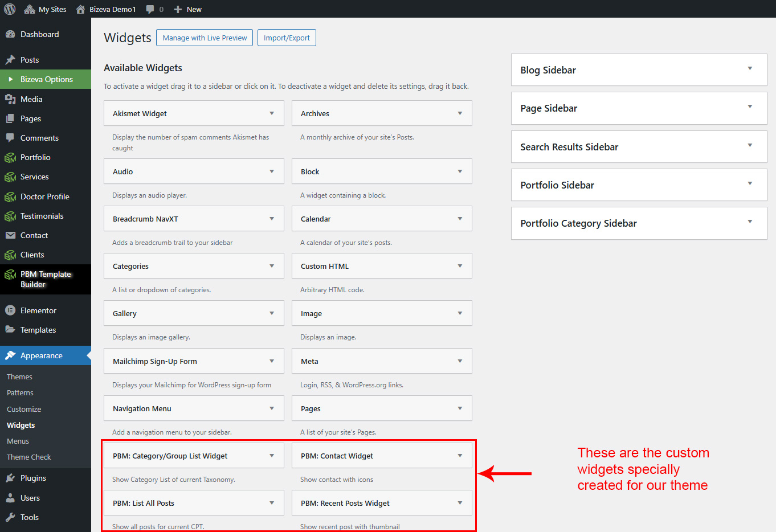
Task: Click the Elementor icon in sidebar
Action: coord(10,310)
